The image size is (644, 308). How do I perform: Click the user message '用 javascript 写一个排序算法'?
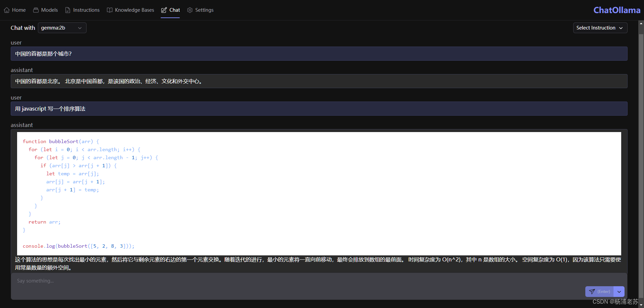tap(319, 109)
